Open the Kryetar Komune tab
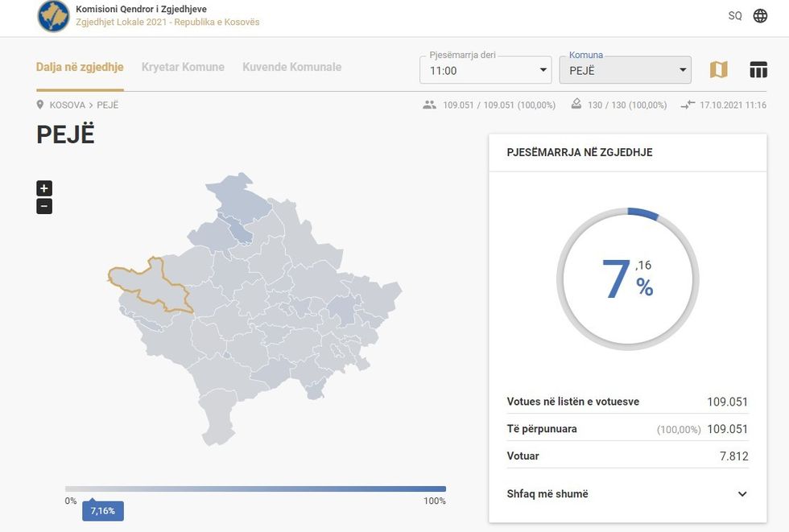This screenshot has height=532, width=789. coord(183,67)
